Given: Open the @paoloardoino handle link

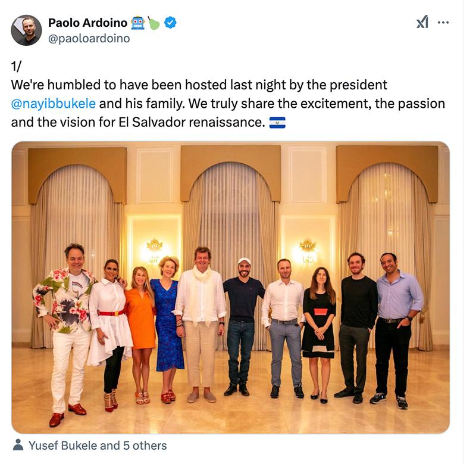Looking at the screenshot, I should coord(89,38).
